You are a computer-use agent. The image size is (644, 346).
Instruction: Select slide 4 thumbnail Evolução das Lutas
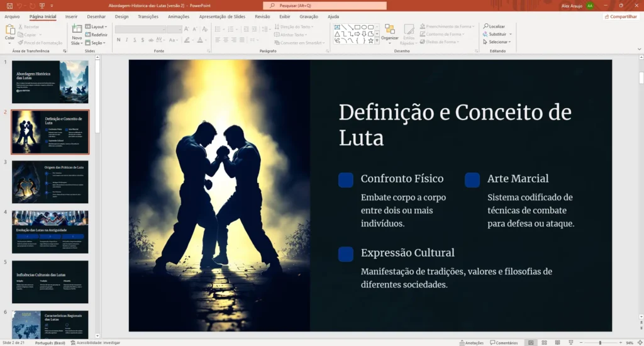click(x=50, y=232)
